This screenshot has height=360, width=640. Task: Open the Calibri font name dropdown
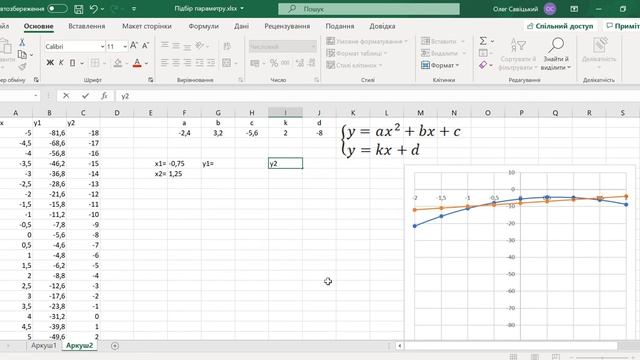click(102, 47)
